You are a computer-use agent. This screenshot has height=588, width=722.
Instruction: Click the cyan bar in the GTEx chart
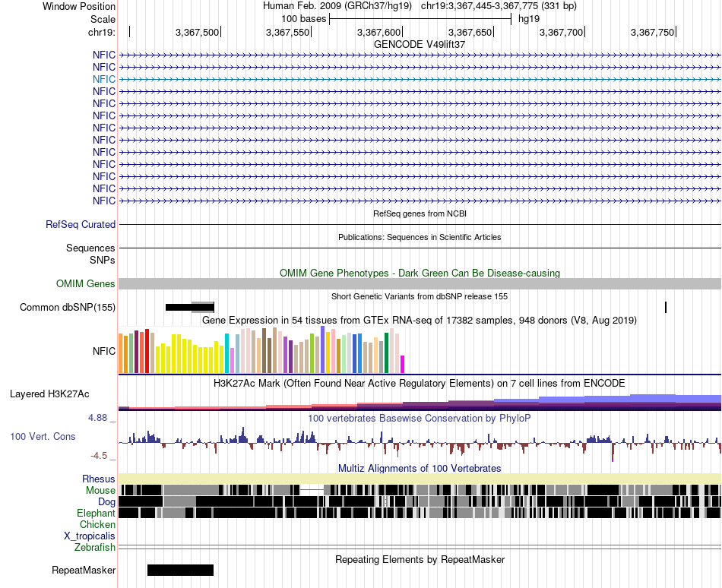pos(226,353)
